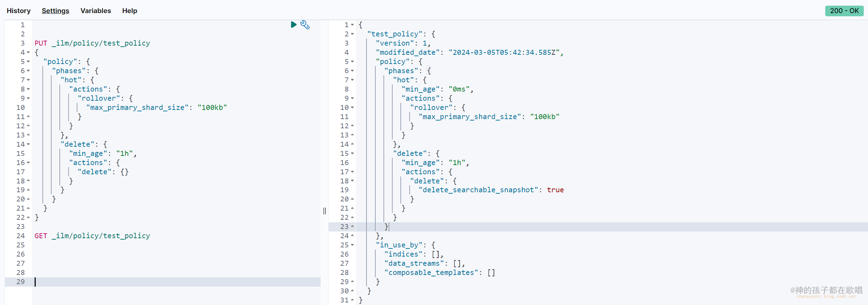Place cursor on empty request line 29

click(177, 282)
